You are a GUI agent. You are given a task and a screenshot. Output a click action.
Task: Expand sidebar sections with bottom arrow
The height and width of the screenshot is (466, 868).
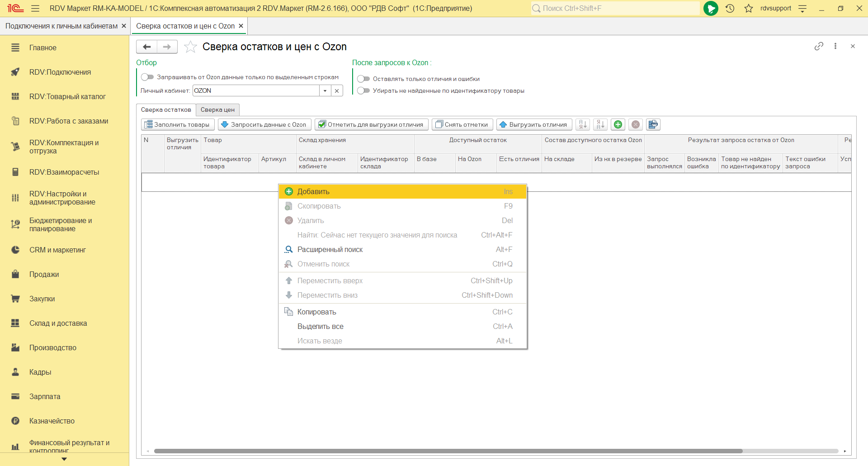click(64, 459)
